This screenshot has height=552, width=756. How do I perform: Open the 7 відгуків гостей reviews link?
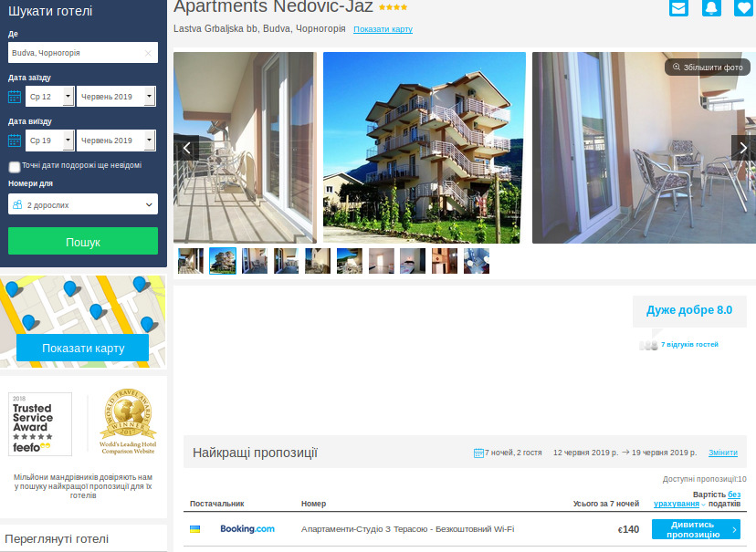[689, 344]
